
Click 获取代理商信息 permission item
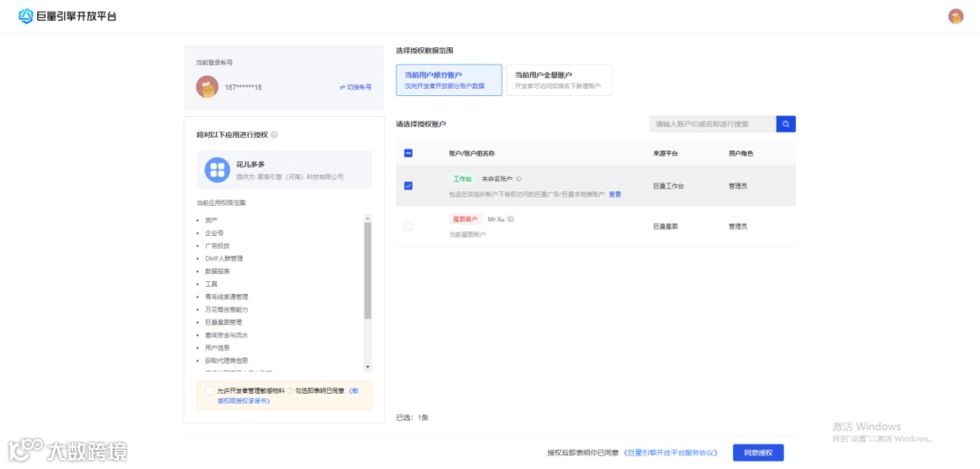(227, 360)
